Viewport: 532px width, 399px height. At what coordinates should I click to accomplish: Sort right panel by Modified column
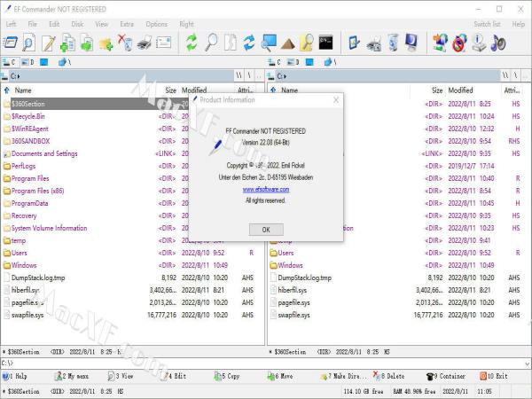pyautogui.click(x=460, y=90)
